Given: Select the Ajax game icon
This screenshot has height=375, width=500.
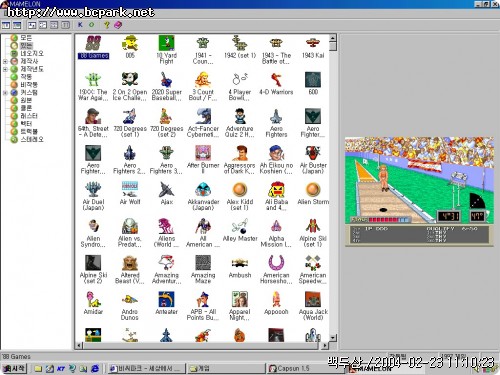Looking at the screenshot, I should pyautogui.click(x=166, y=190).
